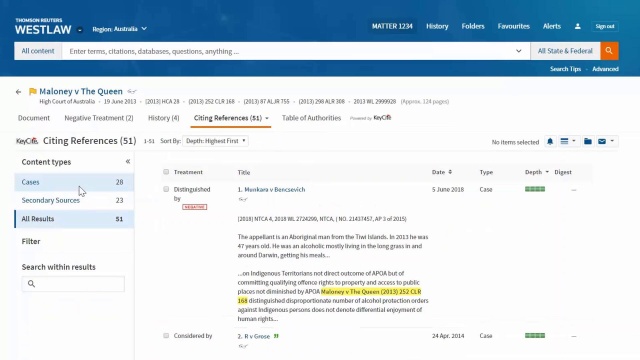
Task: Click the KeyCite logo beside Citing References heading
Action: [27, 141]
